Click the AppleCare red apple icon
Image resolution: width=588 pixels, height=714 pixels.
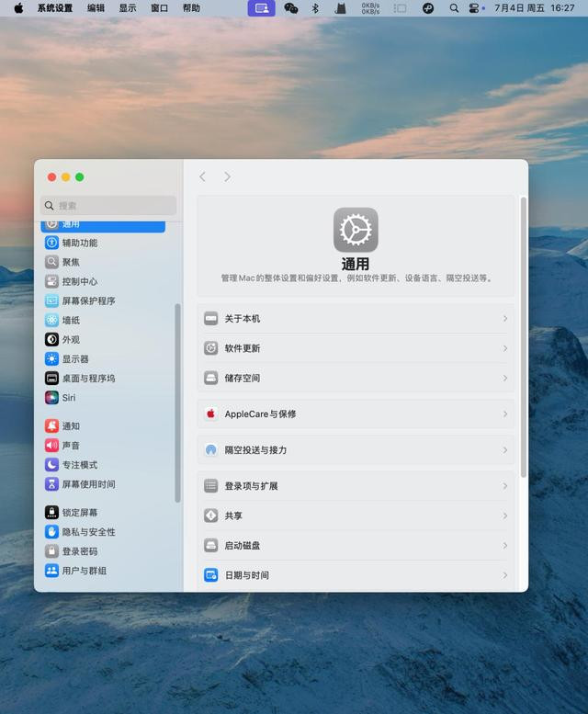click(x=210, y=414)
